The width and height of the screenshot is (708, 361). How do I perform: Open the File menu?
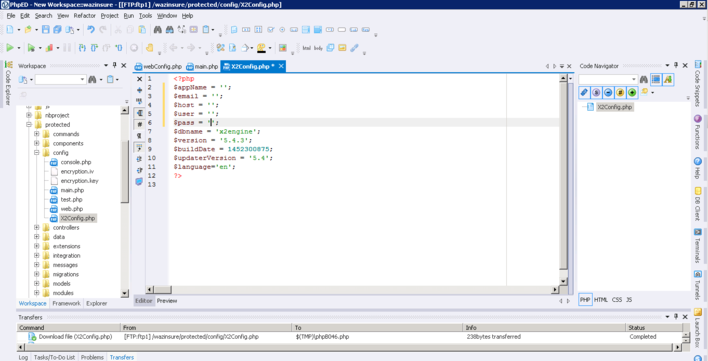(11, 16)
